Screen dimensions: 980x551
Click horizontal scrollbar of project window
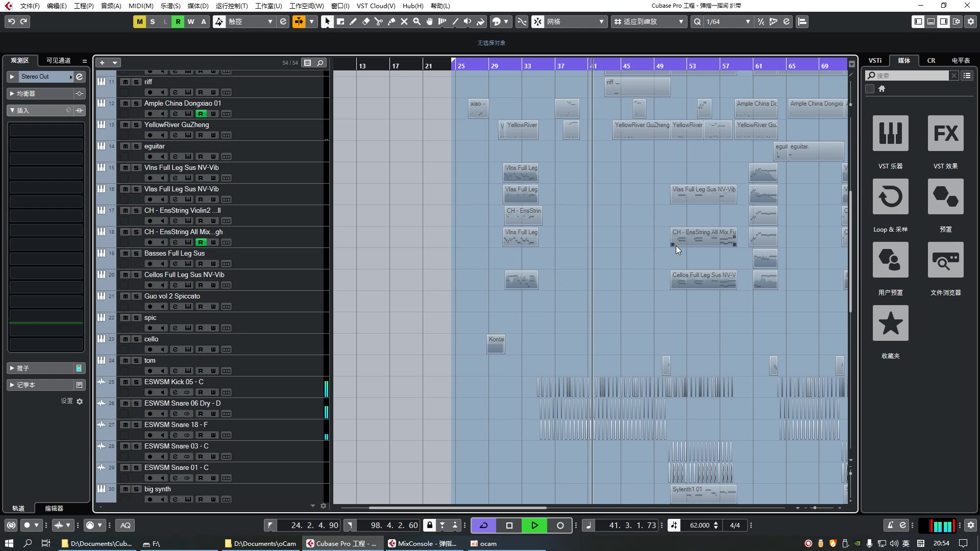point(457,508)
